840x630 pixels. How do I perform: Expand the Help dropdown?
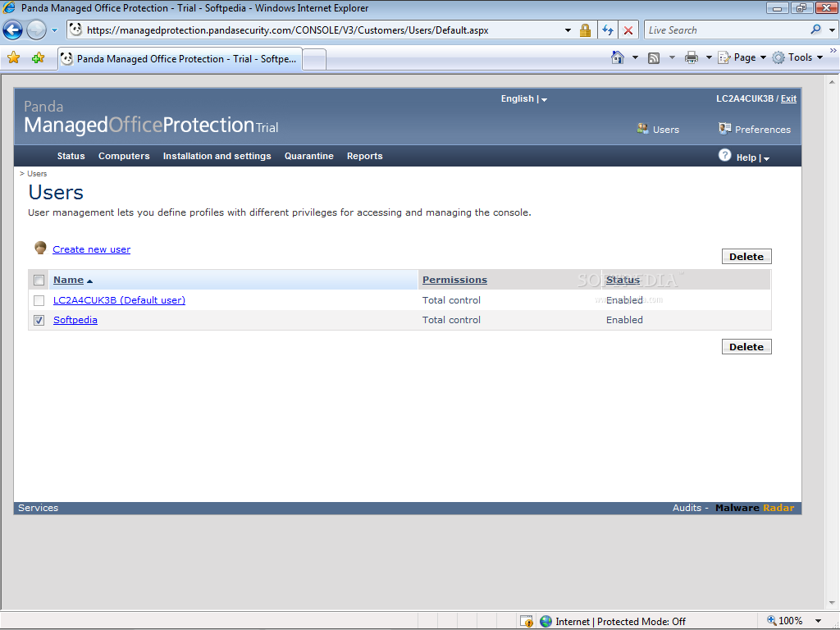click(x=753, y=157)
